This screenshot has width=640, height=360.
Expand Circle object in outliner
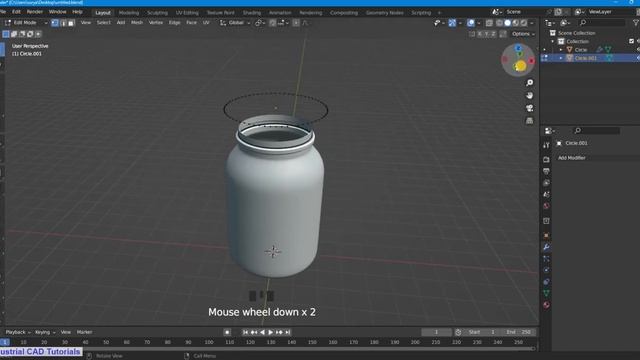561,50
